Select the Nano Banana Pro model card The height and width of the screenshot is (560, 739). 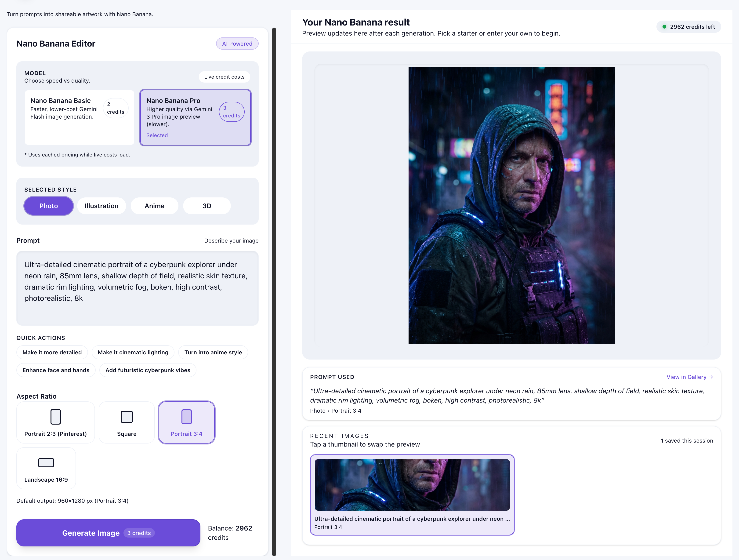[x=196, y=117]
